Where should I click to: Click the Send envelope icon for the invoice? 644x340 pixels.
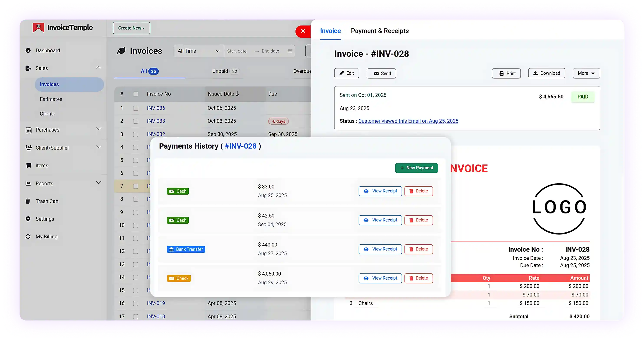click(377, 73)
